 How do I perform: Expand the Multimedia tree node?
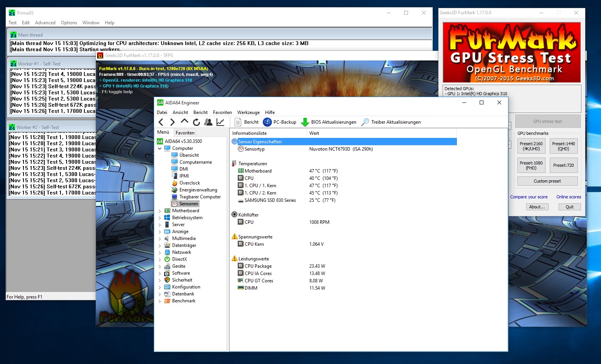click(x=160, y=238)
